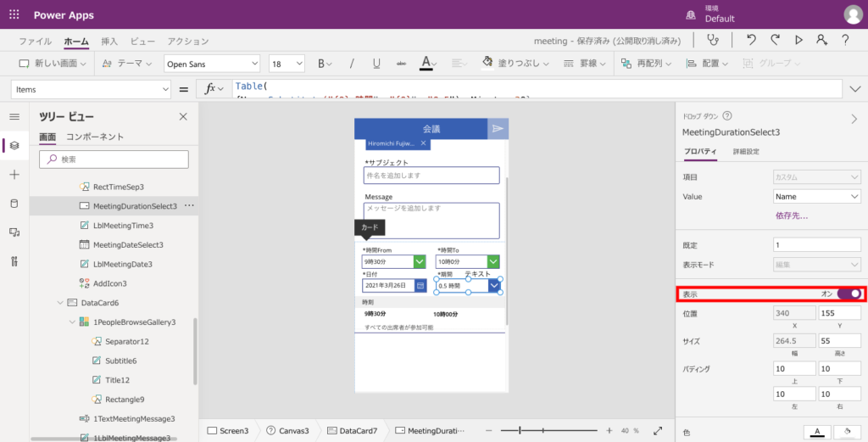Open the Data sources cylinder icon
The image size is (868, 442).
click(x=14, y=204)
